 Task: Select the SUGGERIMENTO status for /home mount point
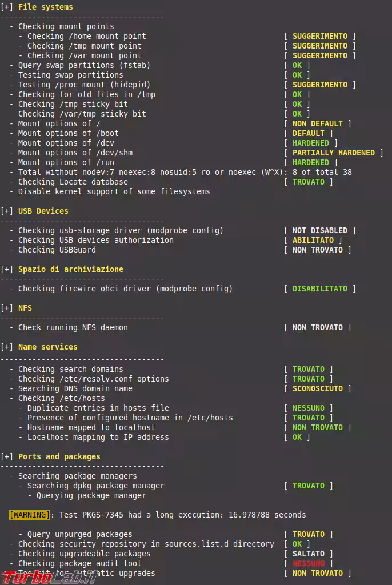click(x=320, y=36)
